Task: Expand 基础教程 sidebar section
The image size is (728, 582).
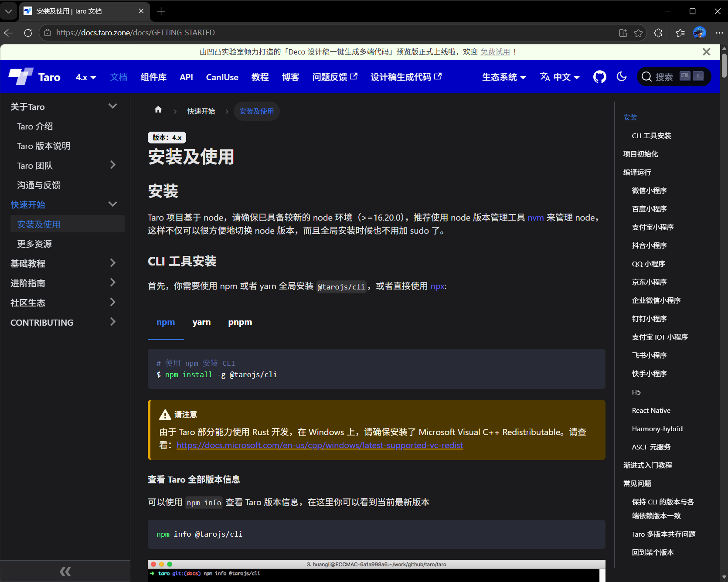Action: click(112, 263)
